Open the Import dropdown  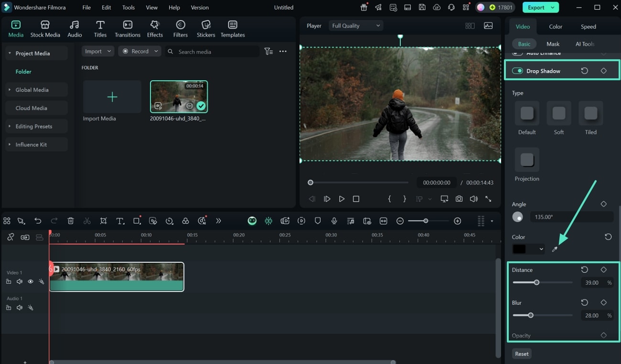(x=97, y=51)
